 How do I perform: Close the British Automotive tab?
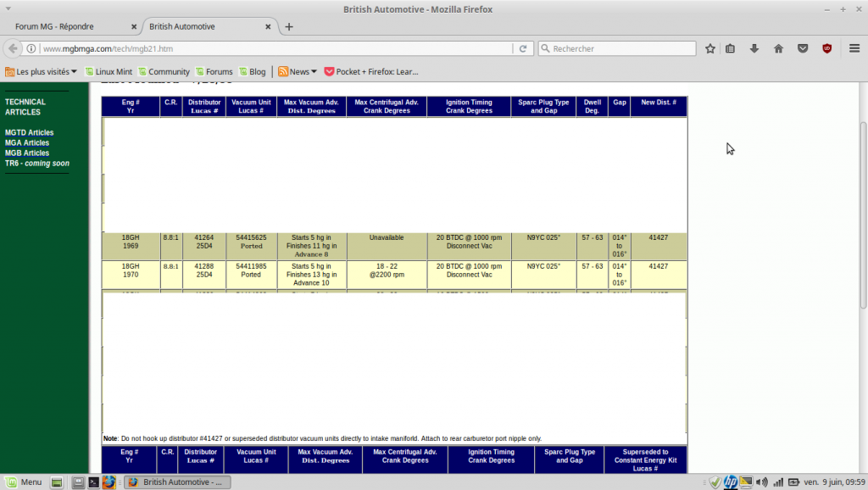tap(268, 26)
